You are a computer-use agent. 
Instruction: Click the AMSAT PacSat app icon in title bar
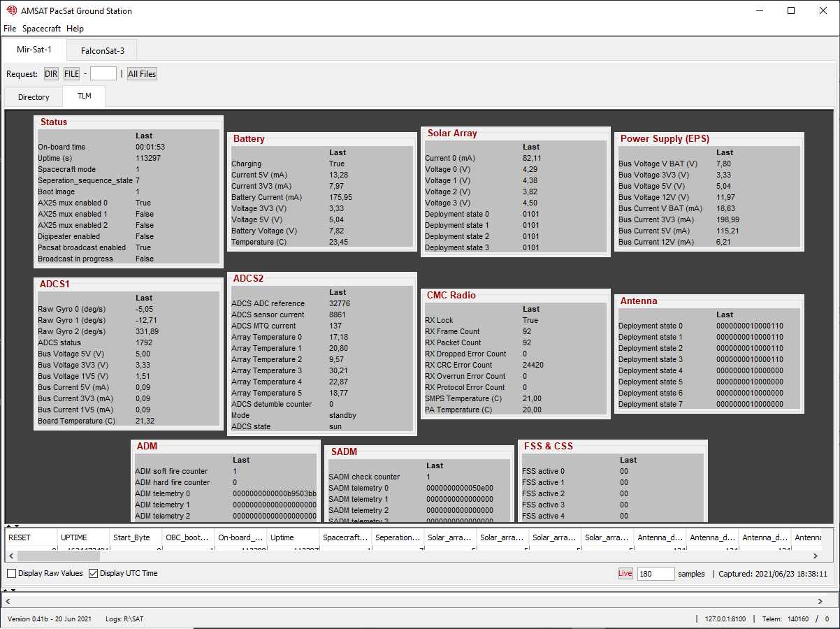[x=12, y=10]
